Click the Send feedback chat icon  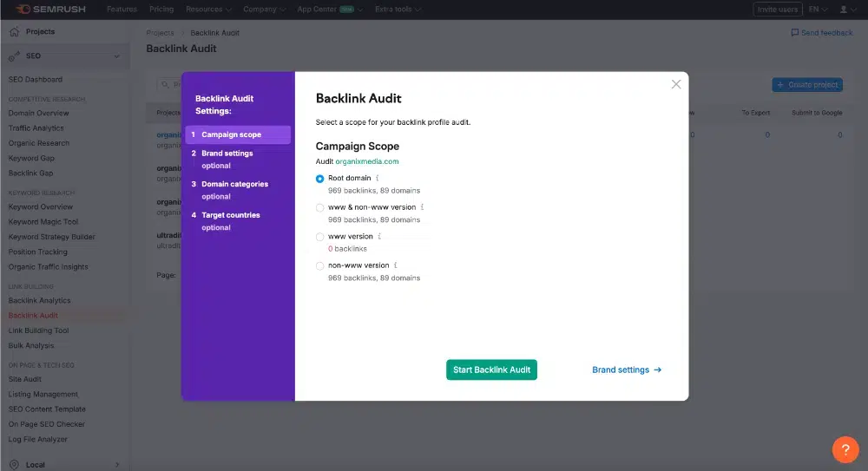tap(795, 33)
